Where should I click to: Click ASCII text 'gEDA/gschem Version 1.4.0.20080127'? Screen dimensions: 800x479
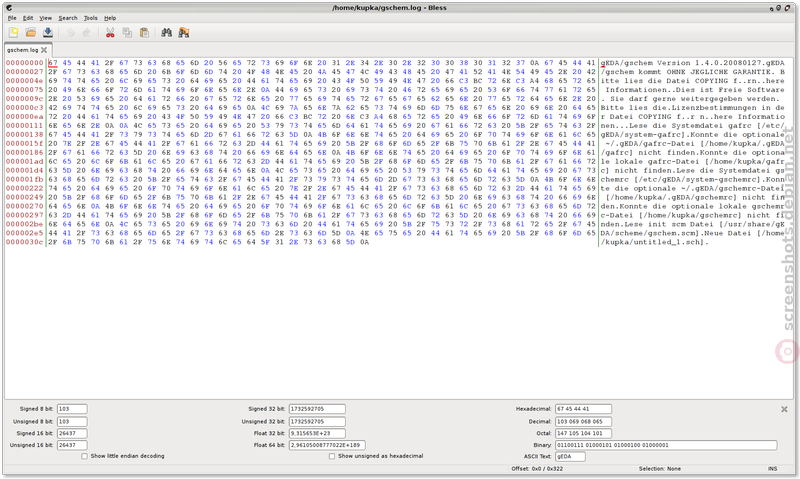(681, 63)
